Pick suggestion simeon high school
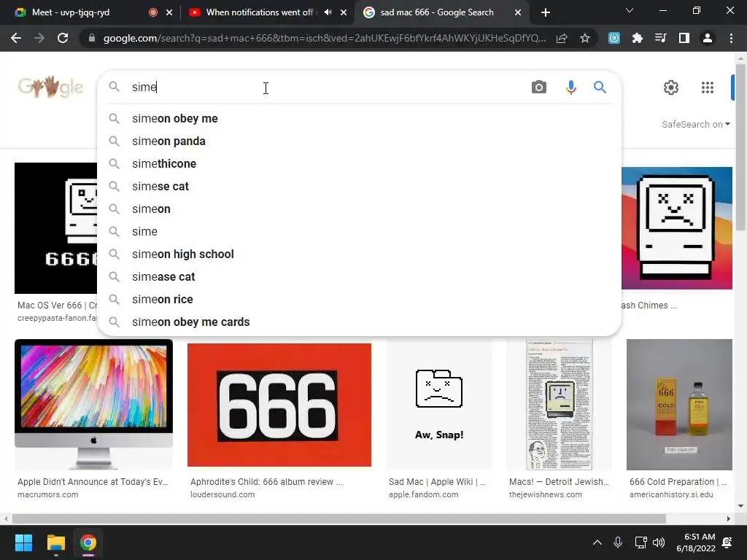Screen dimensions: 747x560 point(359,254)
